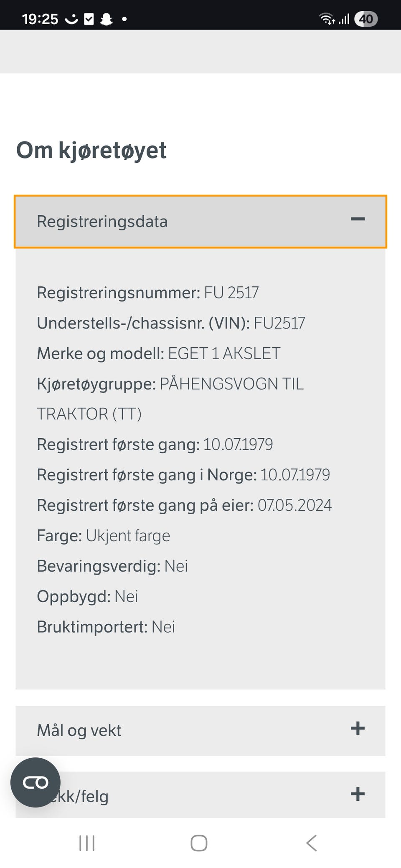The image size is (401, 868).
Task: Expand Mål og vekt with the plus icon
Action: tap(358, 728)
